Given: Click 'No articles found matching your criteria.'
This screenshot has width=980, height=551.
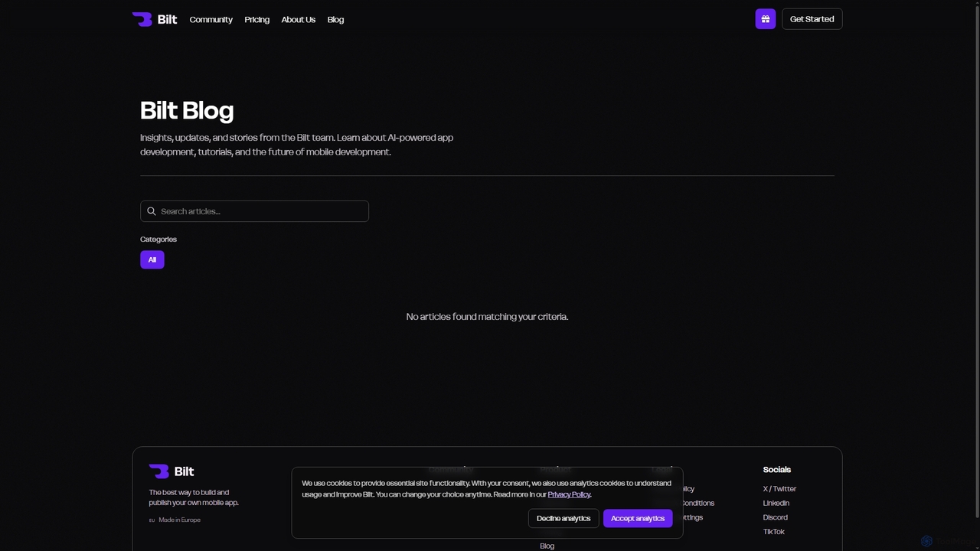Looking at the screenshot, I should point(487,317).
